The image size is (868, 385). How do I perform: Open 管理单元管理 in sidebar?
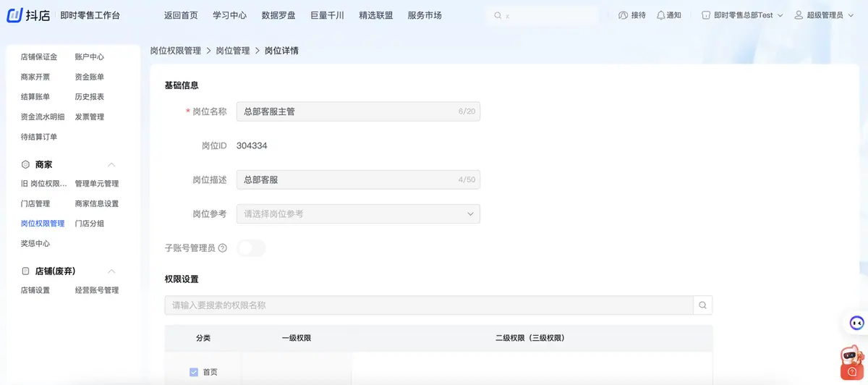coord(97,184)
